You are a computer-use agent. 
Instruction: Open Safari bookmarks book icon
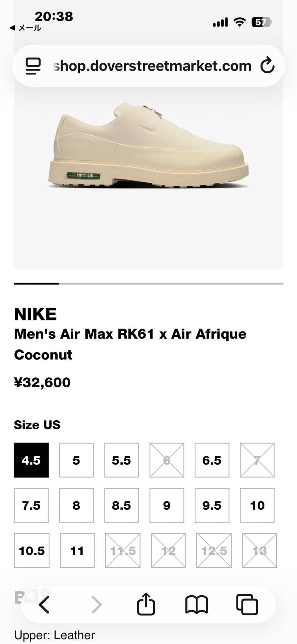(196, 605)
